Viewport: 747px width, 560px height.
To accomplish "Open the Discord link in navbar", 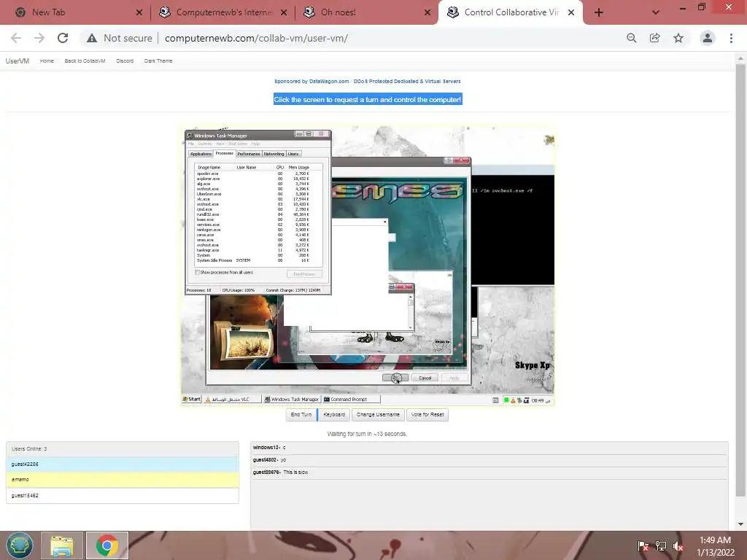I will click(x=125, y=61).
